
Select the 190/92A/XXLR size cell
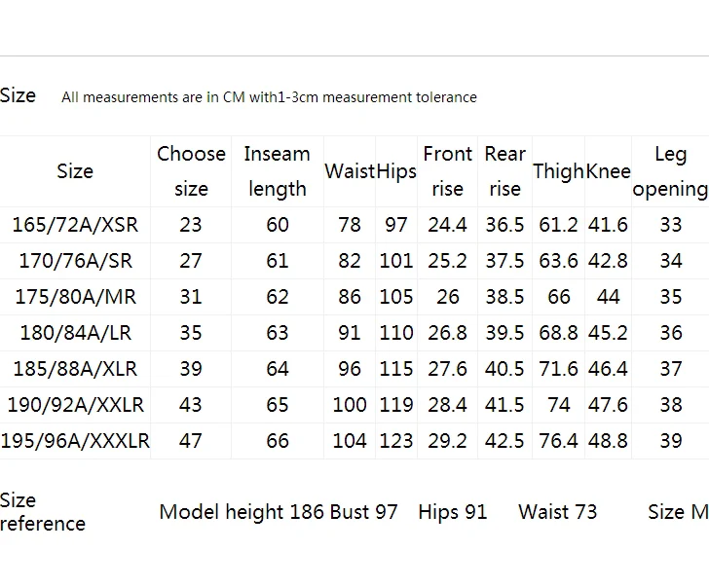pos(76,405)
